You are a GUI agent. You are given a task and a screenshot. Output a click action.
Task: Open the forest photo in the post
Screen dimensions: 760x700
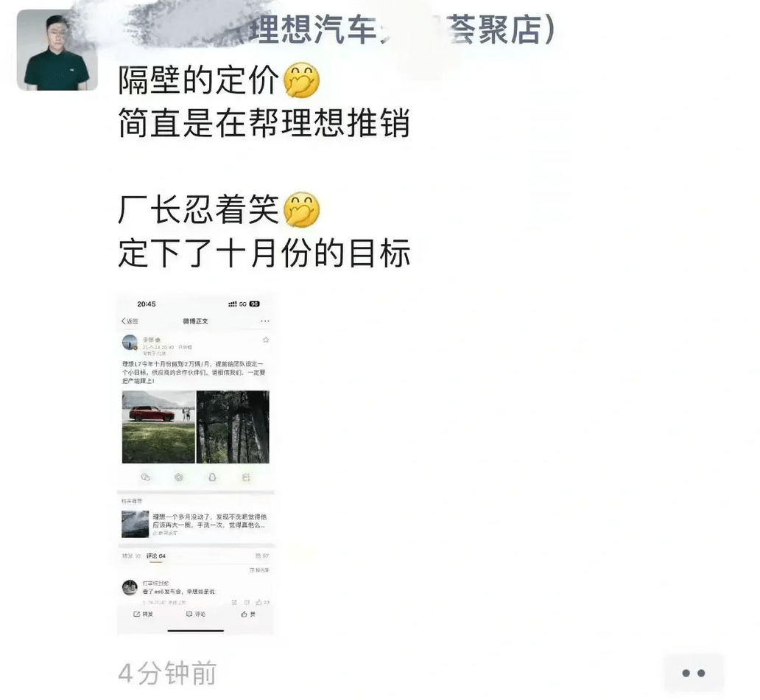click(x=233, y=427)
